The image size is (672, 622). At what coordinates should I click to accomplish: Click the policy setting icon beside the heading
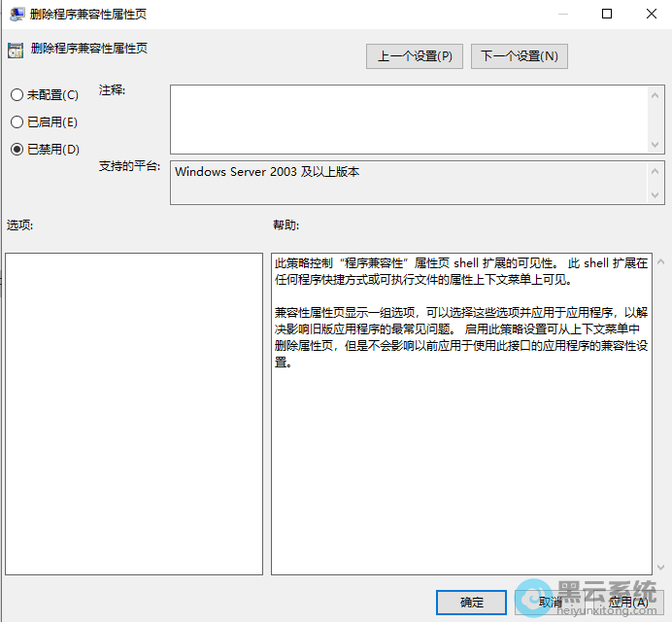15,50
